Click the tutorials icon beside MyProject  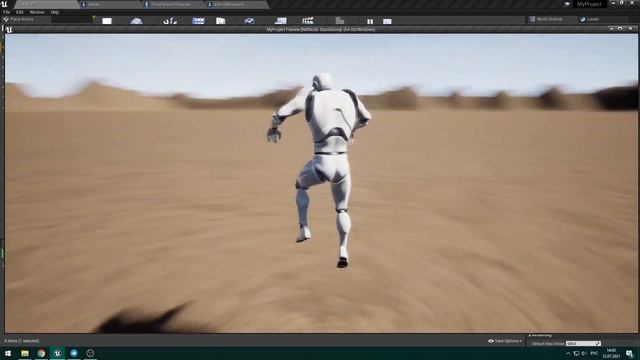coord(567,4)
